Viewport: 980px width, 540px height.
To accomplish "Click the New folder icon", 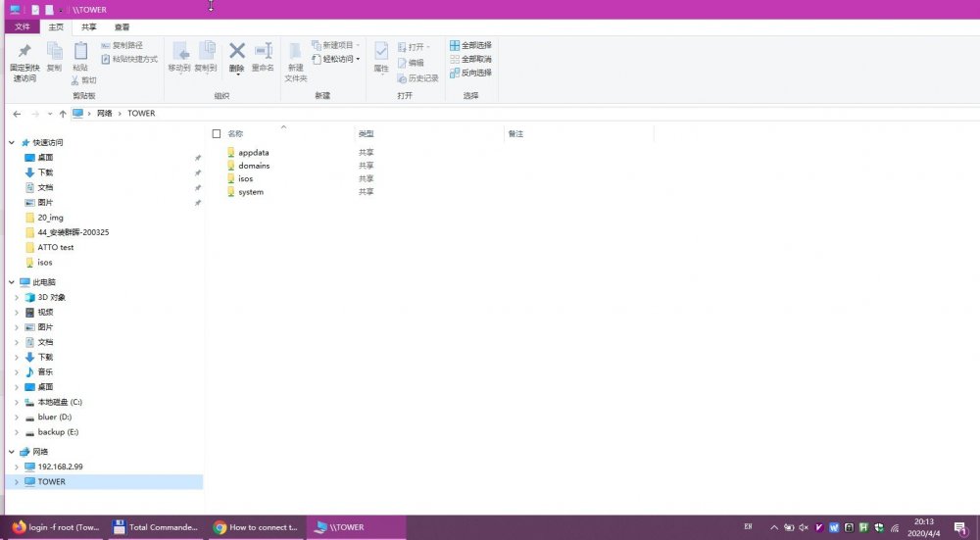I will pyautogui.click(x=296, y=51).
